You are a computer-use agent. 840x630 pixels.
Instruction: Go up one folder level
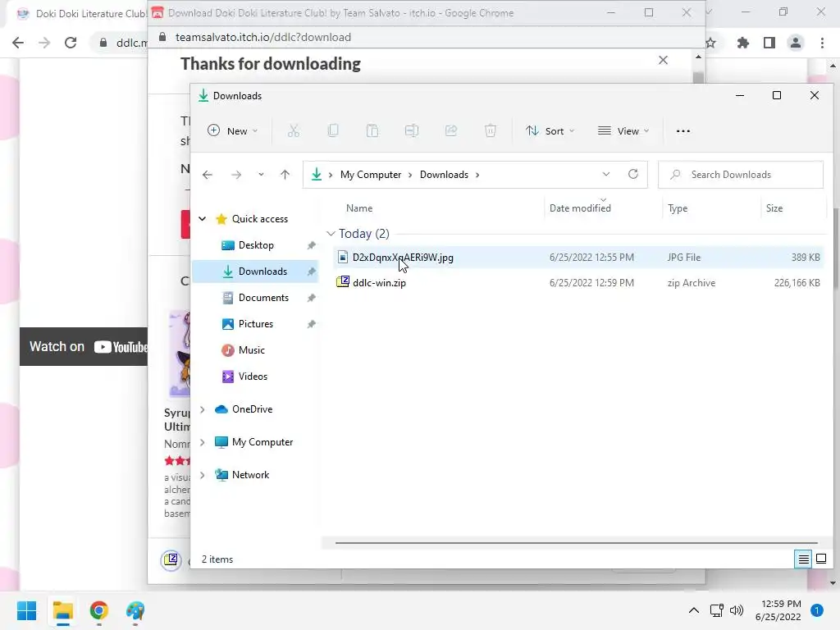click(285, 175)
